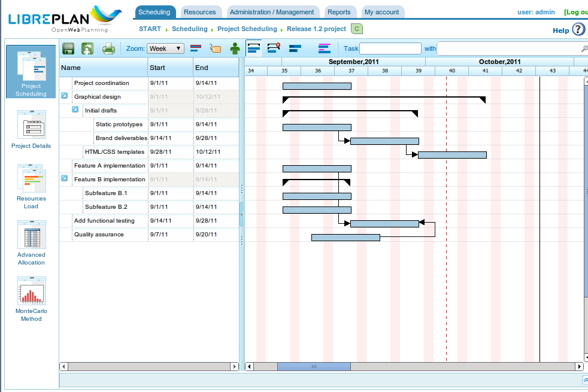Click the Release 1.2 project breadcrumb
The image size is (588, 392).
click(317, 29)
